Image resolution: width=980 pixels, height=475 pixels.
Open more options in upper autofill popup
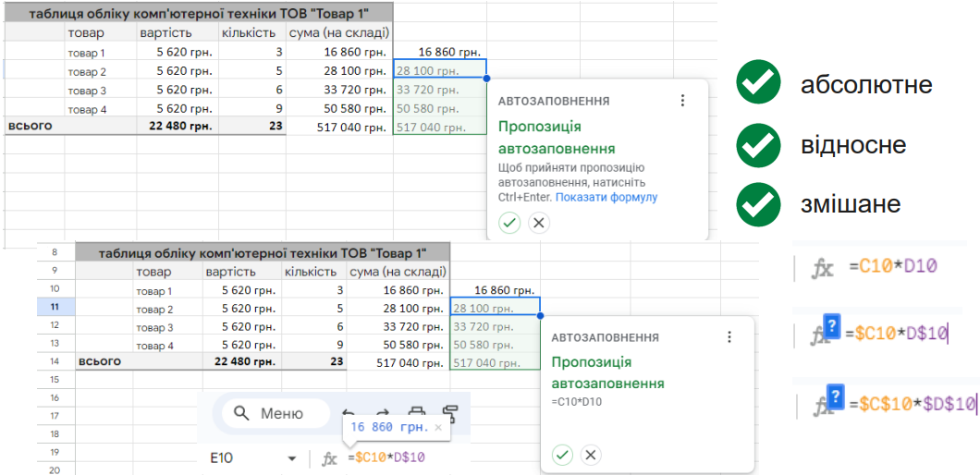(682, 101)
